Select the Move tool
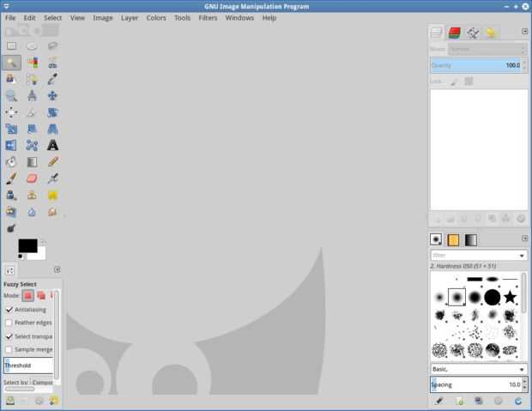532x411 pixels. pos(52,96)
